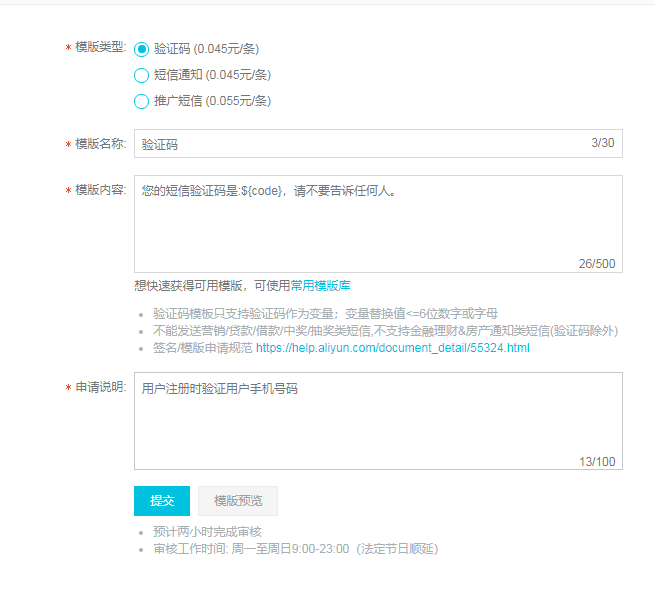
Task: Click the 审核工作时间 note
Action: coord(296,549)
